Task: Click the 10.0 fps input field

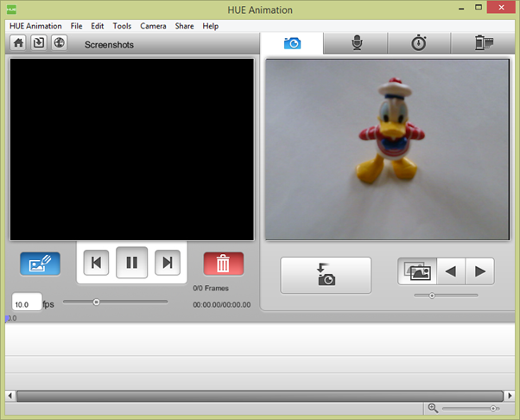Action: (27, 302)
